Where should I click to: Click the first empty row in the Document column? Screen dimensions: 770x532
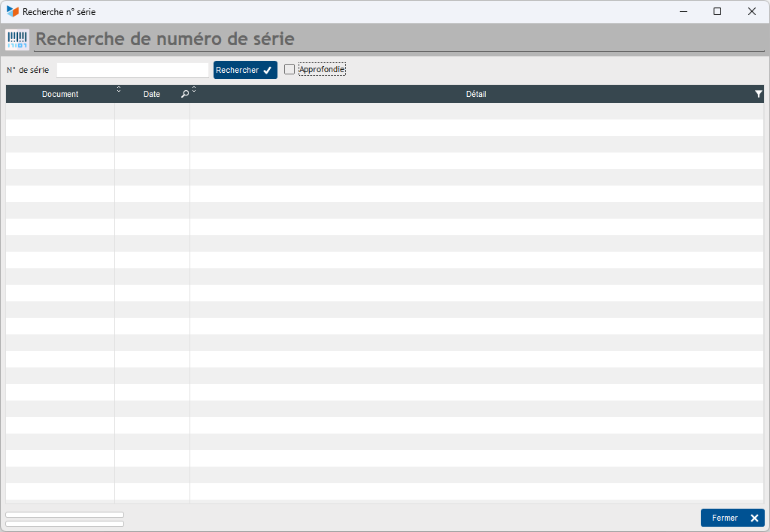click(60, 111)
